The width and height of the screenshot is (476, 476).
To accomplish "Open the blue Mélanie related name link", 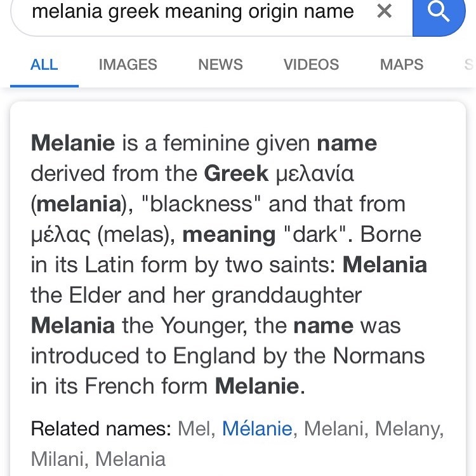I will coord(257,428).
